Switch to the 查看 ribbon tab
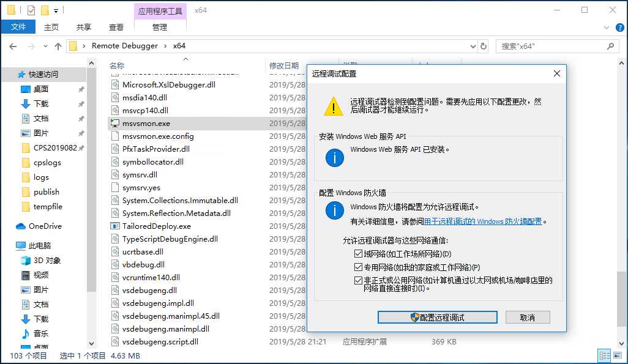Screen dimensions: 628x364 click(116, 27)
